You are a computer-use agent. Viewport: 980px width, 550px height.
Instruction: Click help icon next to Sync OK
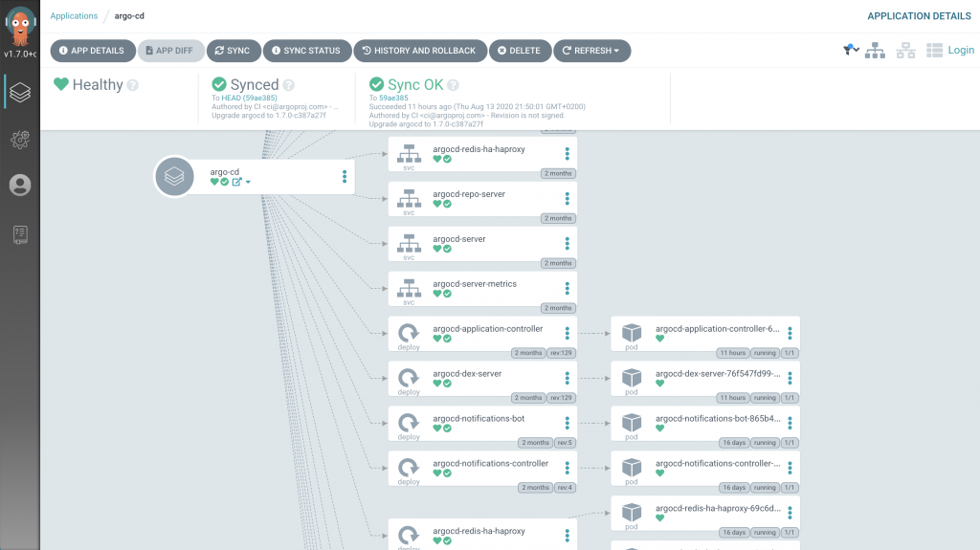453,85
